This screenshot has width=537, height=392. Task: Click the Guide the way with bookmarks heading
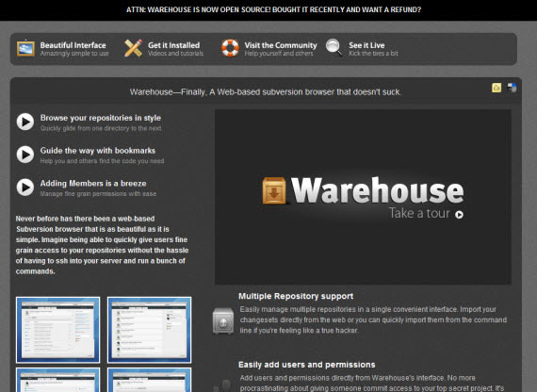point(98,151)
